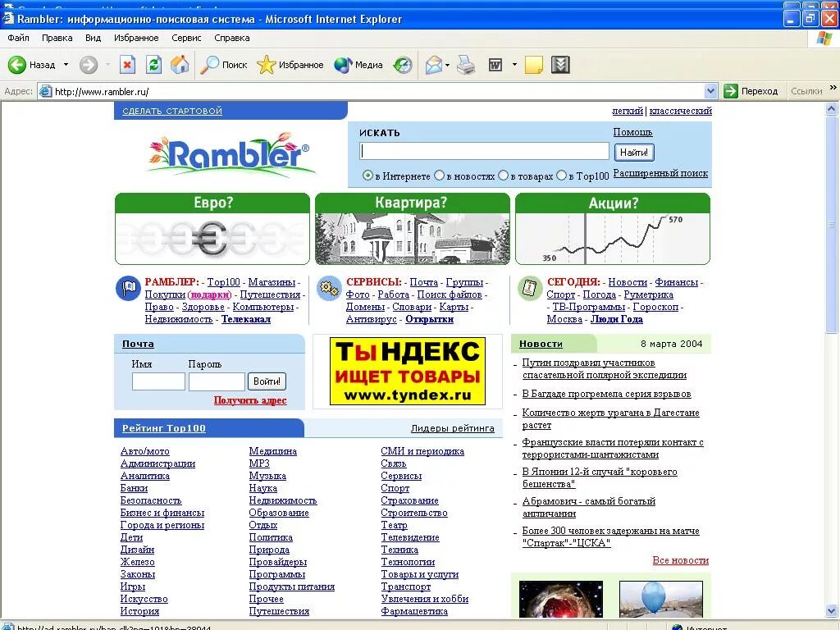Select the 'в Интернете' search radio button
840x630 pixels.
(x=367, y=176)
